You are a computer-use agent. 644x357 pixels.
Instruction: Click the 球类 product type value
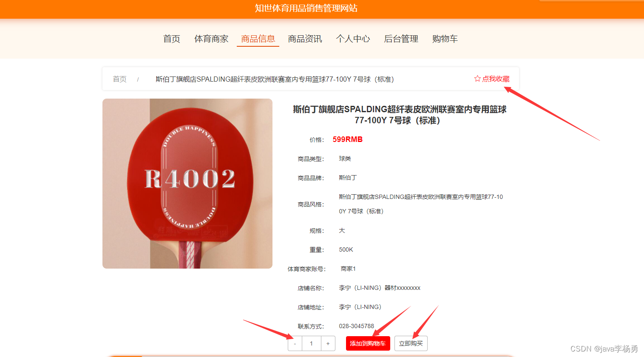345,159
